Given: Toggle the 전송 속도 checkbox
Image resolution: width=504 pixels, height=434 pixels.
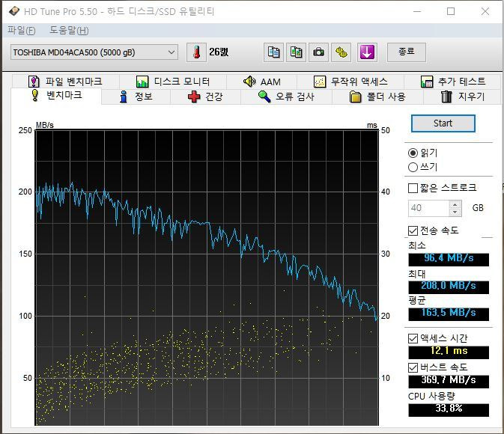Looking at the screenshot, I should click(413, 230).
